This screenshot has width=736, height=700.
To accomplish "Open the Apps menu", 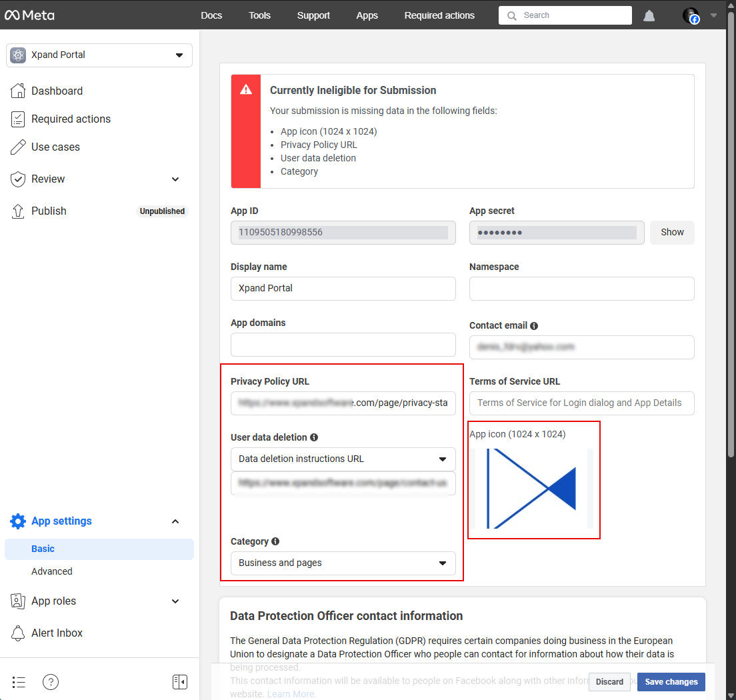I will pyautogui.click(x=367, y=15).
